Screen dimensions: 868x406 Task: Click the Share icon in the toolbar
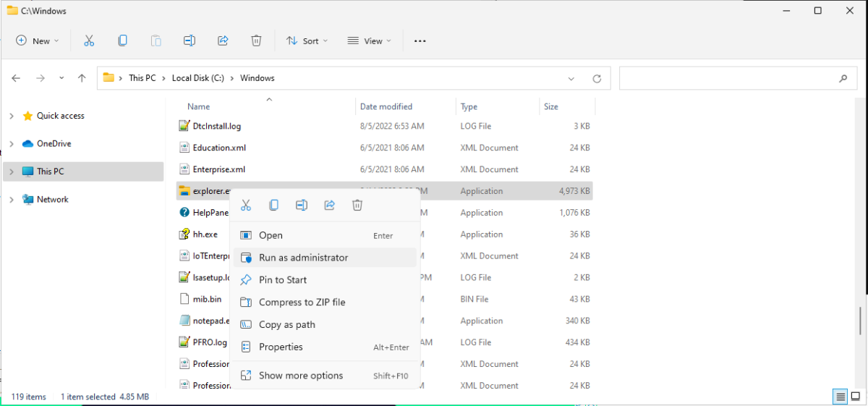coord(223,41)
